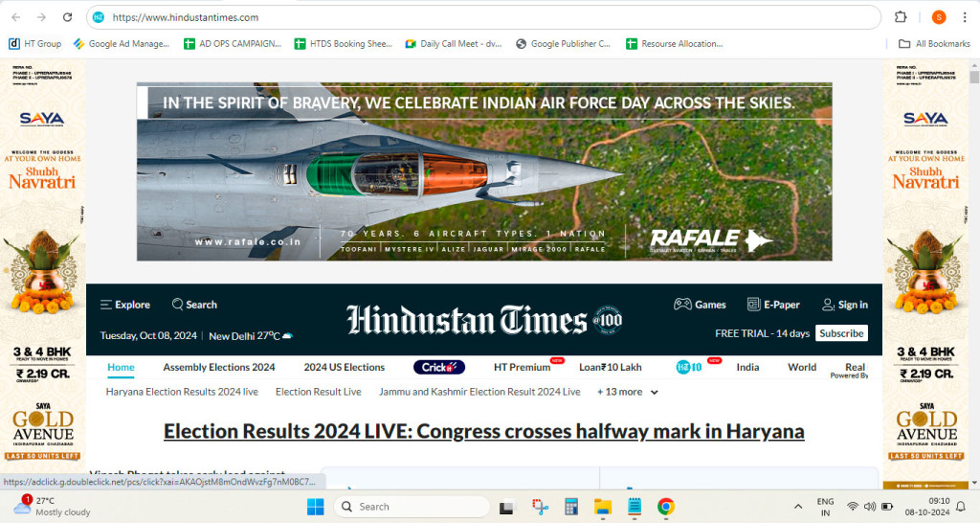Open volume speaker icon
Screen dimensions: 980x523
pyautogui.click(x=869, y=507)
